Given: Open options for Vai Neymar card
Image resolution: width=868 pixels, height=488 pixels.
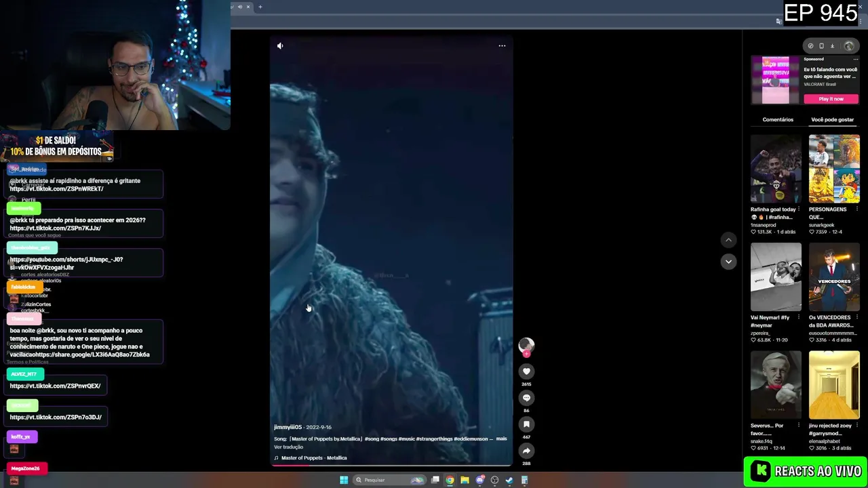Looking at the screenshot, I should pos(798,317).
